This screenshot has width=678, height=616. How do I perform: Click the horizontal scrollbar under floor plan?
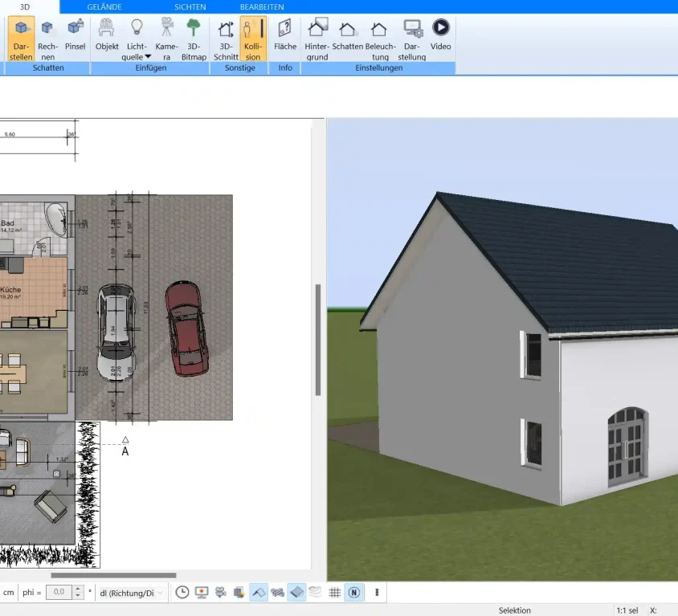(113, 575)
